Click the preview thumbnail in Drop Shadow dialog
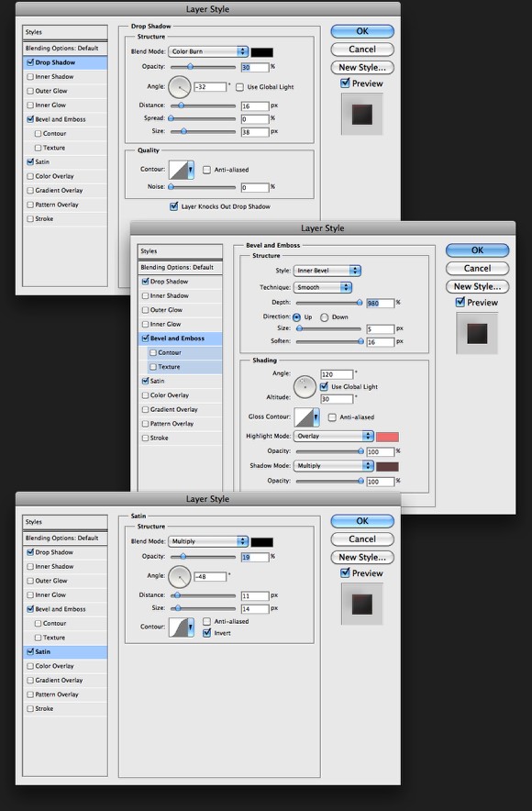This screenshot has height=811, width=532. point(362,115)
